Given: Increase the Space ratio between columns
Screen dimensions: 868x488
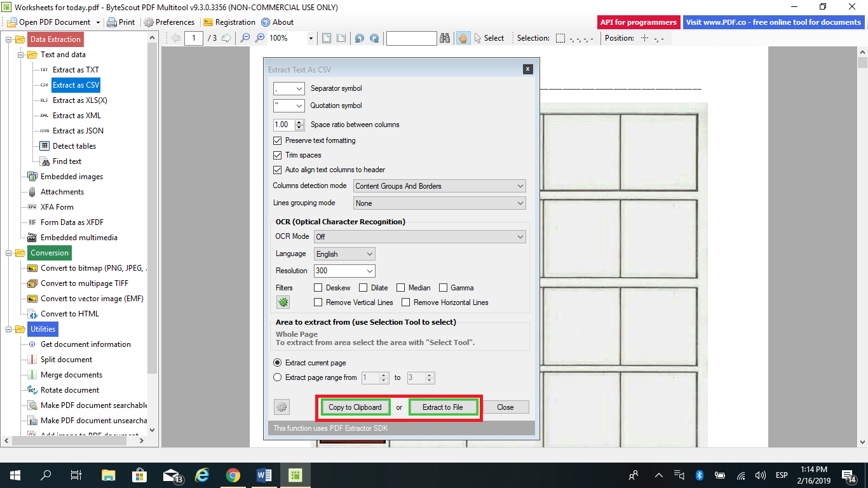Looking at the screenshot, I should click(x=299, y=122).
